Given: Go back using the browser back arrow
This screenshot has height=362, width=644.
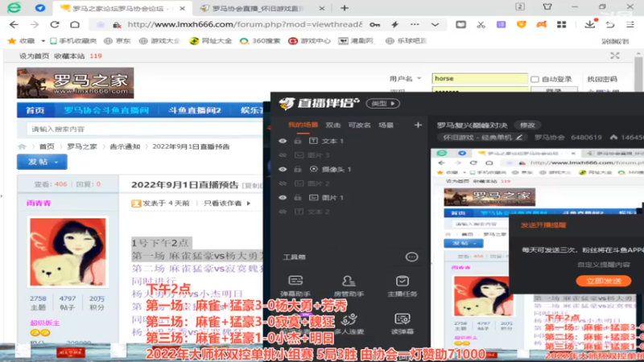Looking at the screenshot, I should click(x=14, y=25).
